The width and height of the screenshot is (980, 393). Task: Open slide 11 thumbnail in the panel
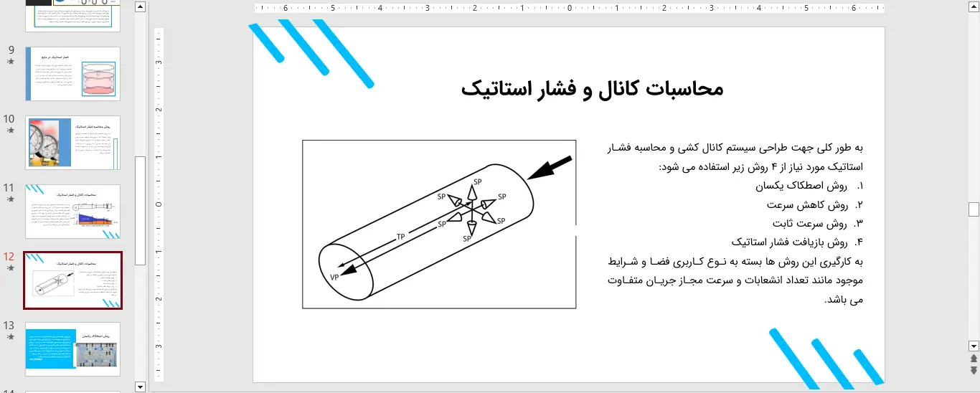point(72,211)
